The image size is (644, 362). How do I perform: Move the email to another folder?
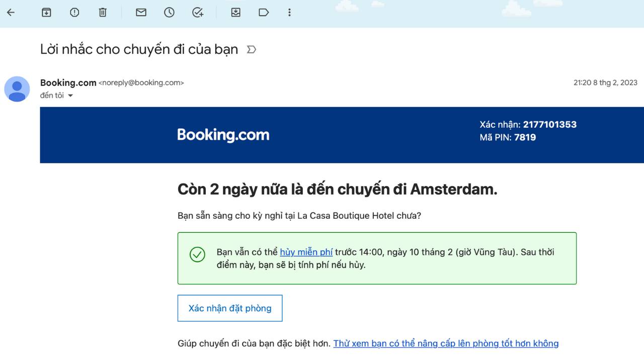click(x=235, y=12)
